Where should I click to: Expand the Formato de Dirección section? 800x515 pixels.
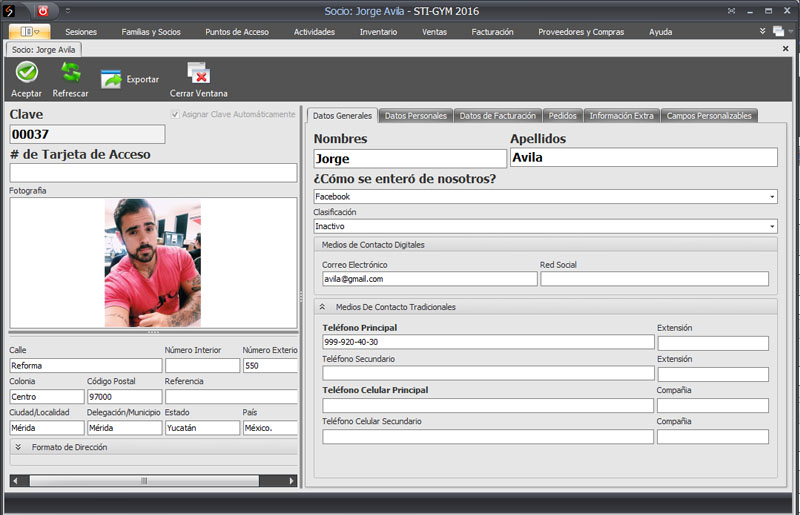(x=18, y=447)
